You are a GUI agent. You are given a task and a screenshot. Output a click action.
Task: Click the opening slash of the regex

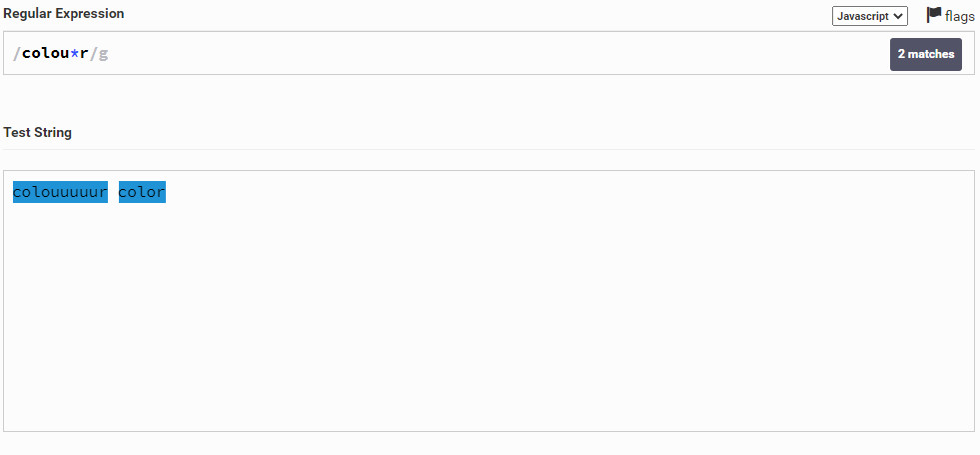pos(16,54)
